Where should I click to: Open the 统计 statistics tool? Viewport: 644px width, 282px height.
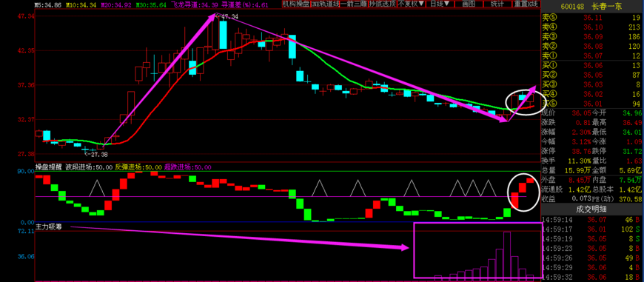click(x=497, y=4)
